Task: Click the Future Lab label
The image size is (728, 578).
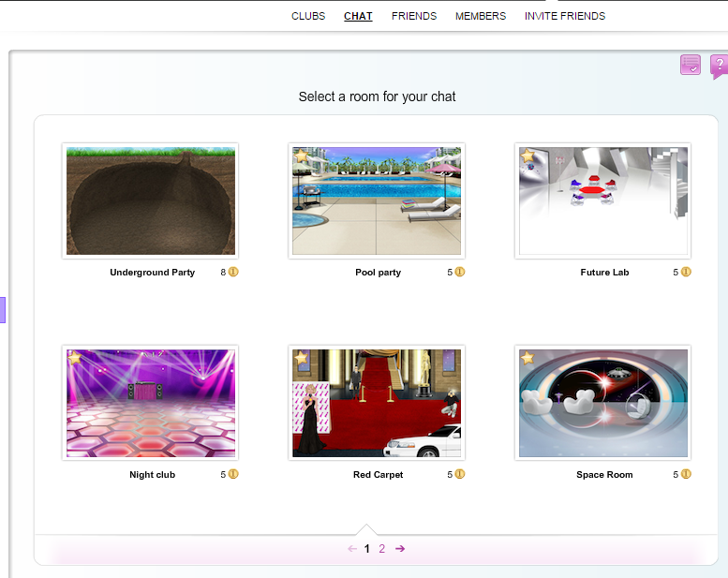Action: [604, 273]
